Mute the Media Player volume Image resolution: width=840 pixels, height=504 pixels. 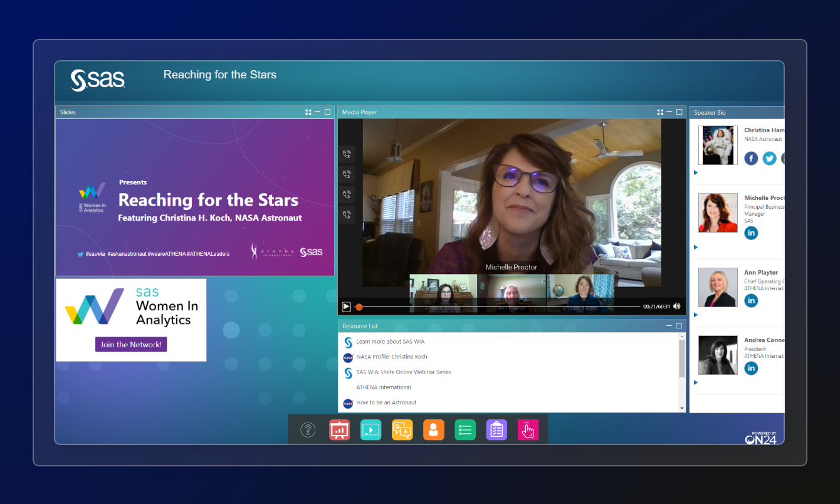tap(676, 306)
